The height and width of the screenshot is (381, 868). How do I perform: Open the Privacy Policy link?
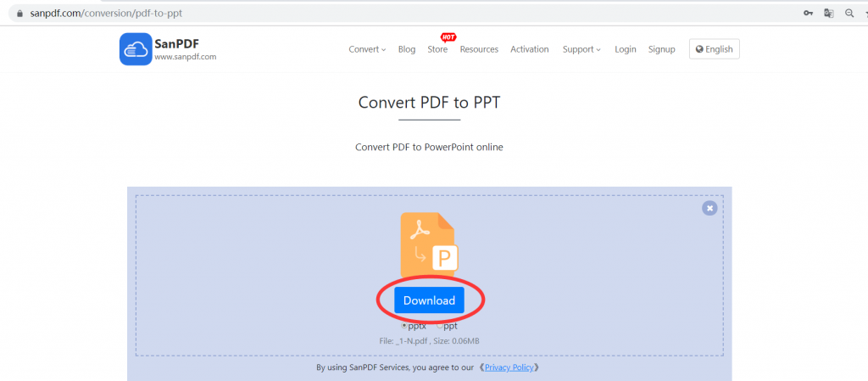(x=509, y=367)
